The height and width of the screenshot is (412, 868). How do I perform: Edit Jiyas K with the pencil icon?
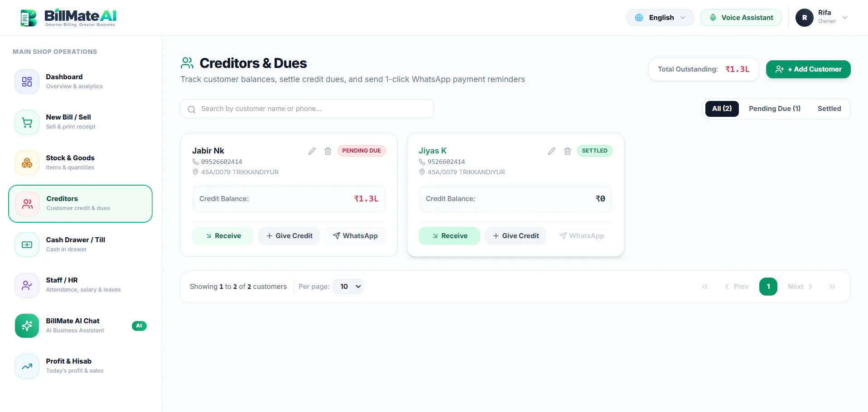552,151
